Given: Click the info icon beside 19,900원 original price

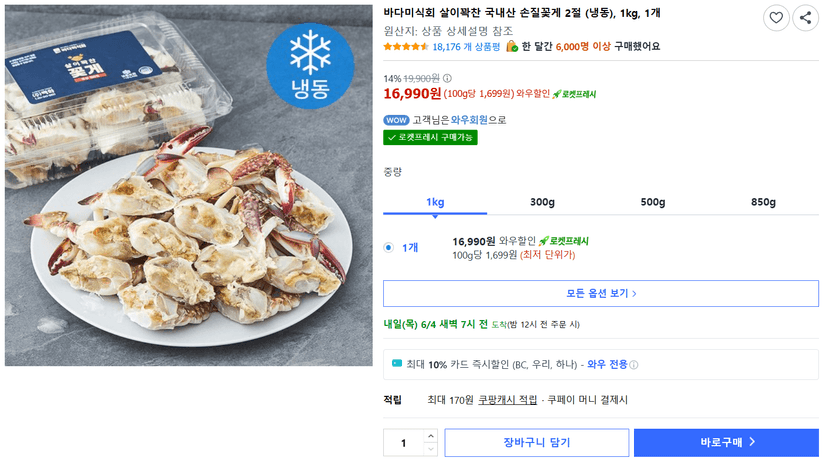Looking at the screenshot, I should pyautogui.click(x=447, y=78).
